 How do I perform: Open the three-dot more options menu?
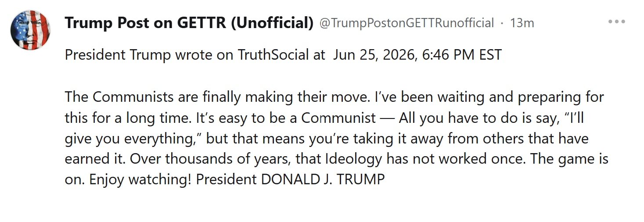click(x=617, y=22)
